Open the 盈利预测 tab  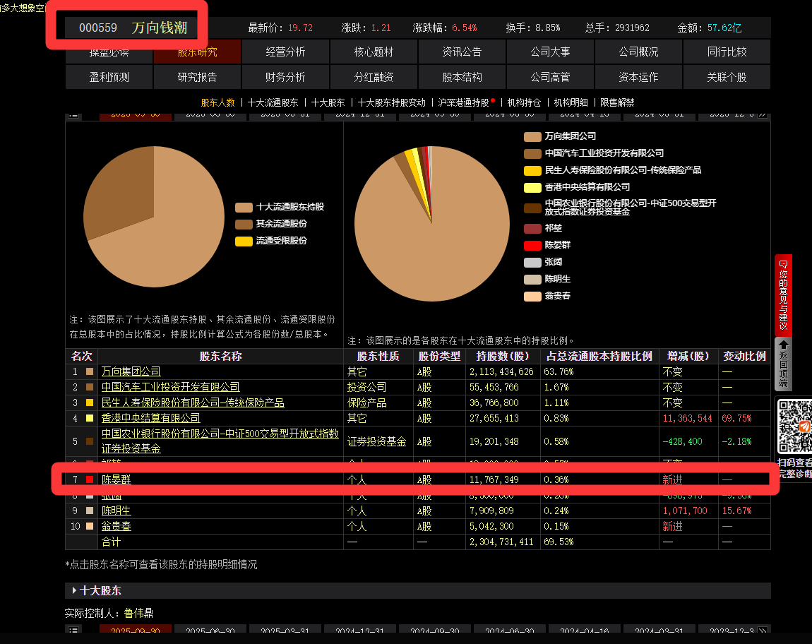[109, 77]
